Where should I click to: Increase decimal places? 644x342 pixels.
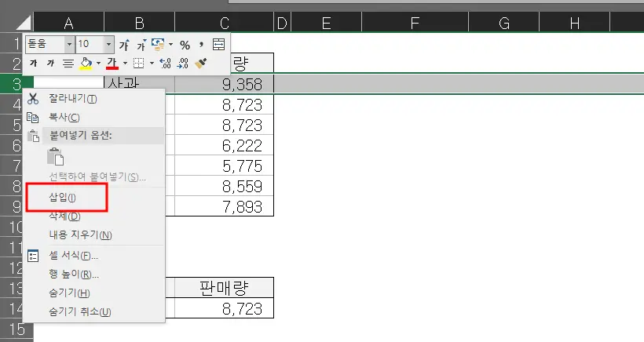(165, 64)
